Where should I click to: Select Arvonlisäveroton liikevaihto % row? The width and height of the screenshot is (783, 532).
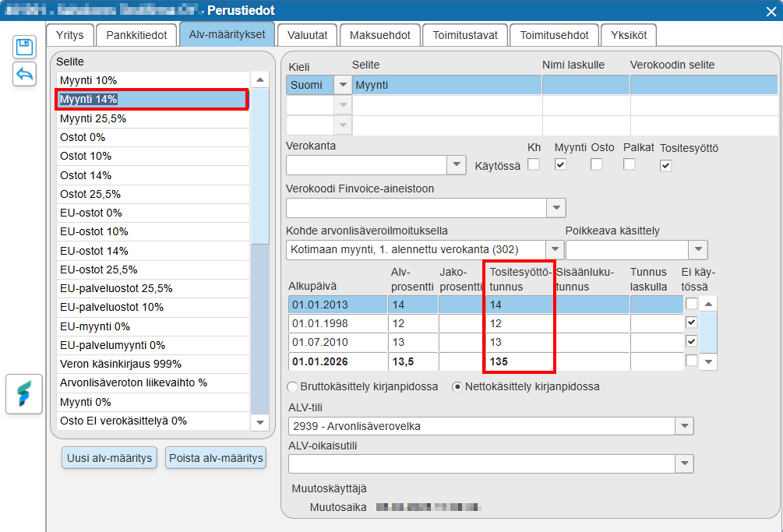(153, 382)
